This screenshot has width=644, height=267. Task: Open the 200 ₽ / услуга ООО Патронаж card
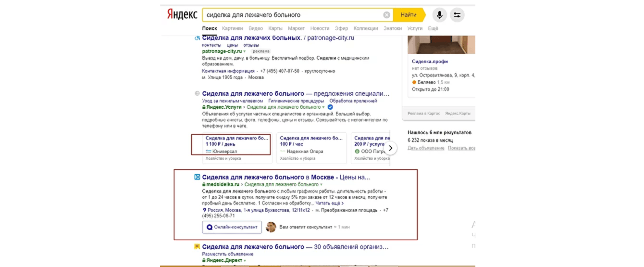tap(371, 148)
